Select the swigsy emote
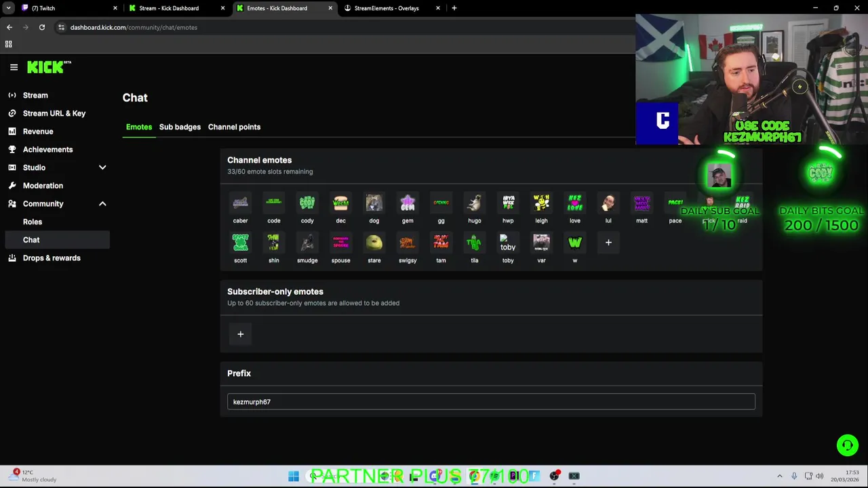The image size is (868, 488). [408, 243]
